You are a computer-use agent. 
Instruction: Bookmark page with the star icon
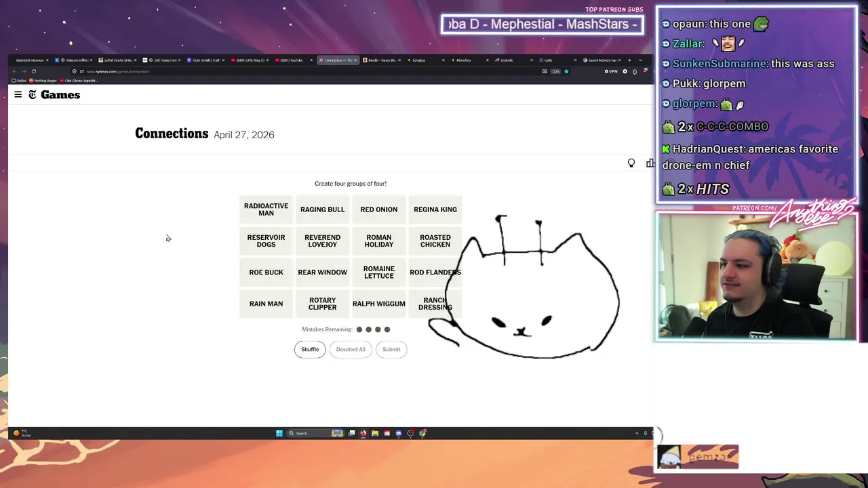pyautogui.click(x=566, y=71)
